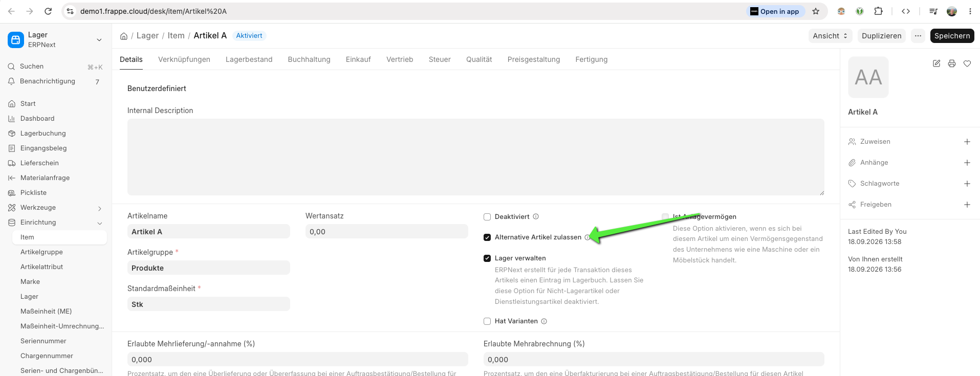Click the heart like icon
This screenshot has height=376, width=980.
967,63
